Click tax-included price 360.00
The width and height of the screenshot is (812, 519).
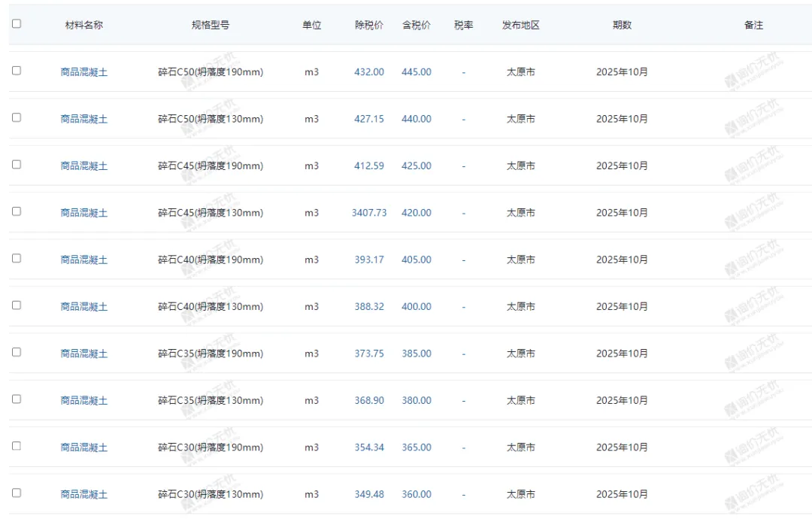(417, 494)
